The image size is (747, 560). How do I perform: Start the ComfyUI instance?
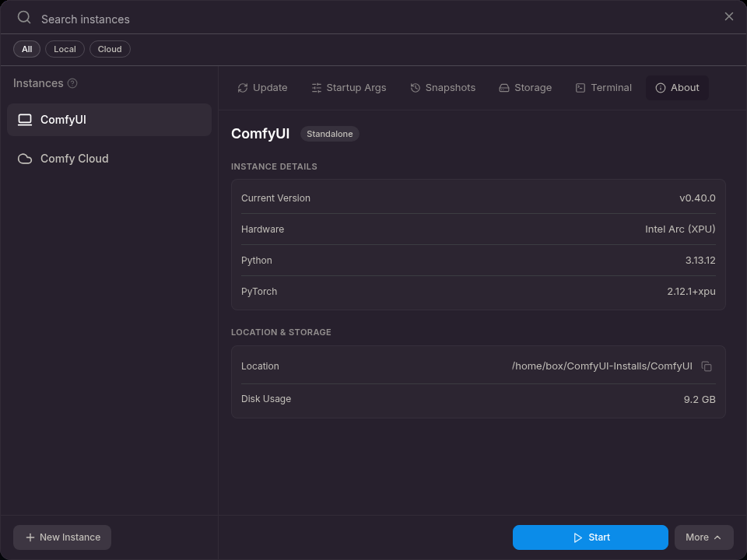coord(591,537)
